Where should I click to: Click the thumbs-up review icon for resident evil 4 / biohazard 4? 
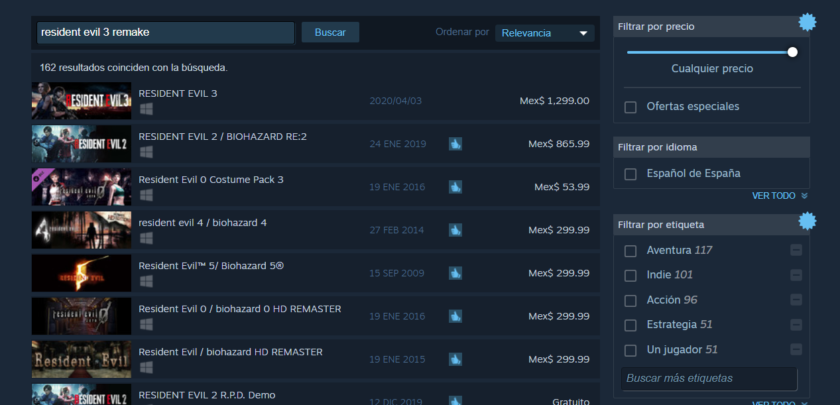(x=455, y=230)
